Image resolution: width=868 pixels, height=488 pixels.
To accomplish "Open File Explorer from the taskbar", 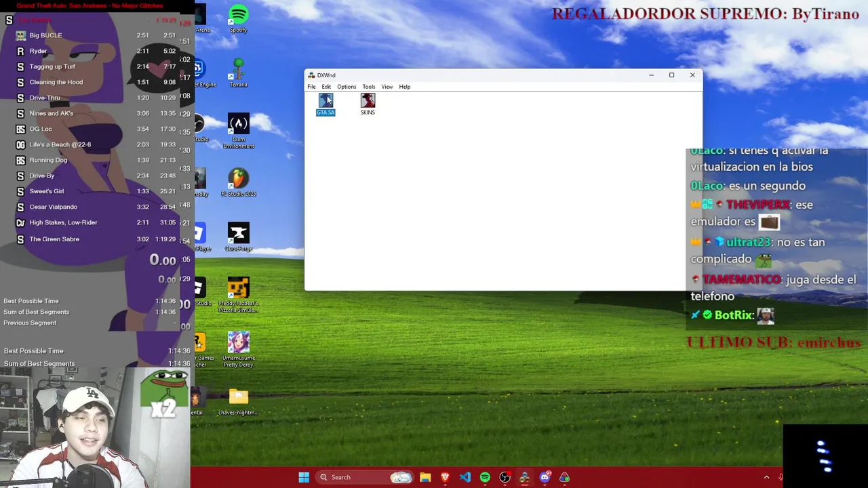I will (425, 477).
